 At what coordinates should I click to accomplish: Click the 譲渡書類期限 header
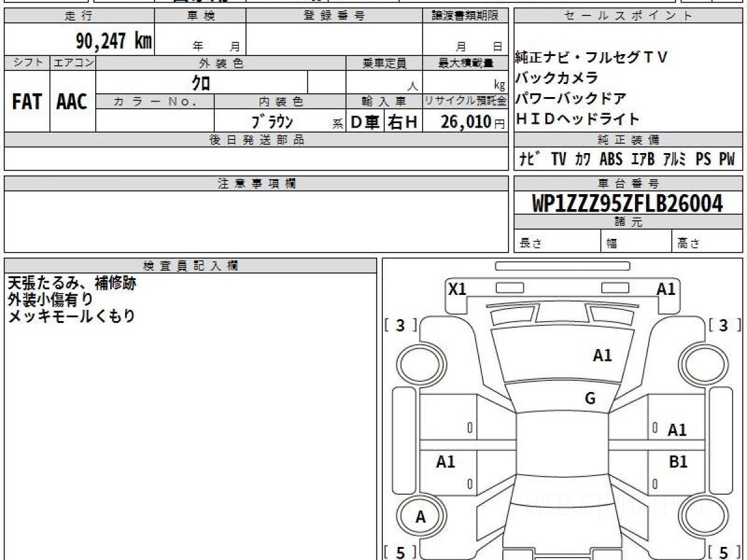tap(465, 16)
